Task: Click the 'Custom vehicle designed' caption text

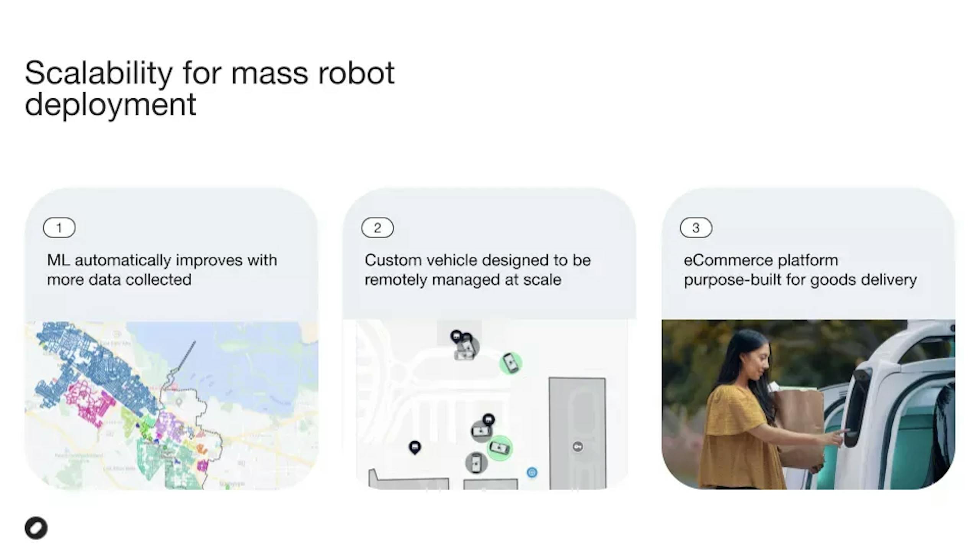Action: pyautogui.click(x=477, y=270)
